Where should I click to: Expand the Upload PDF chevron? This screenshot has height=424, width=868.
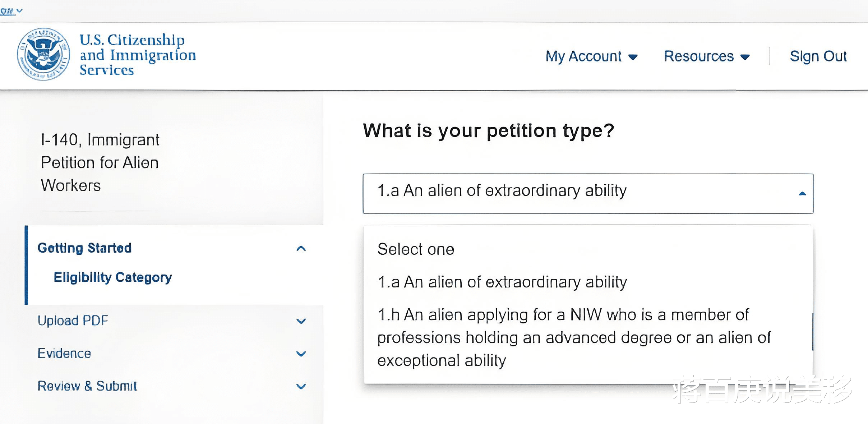[301, 321]
